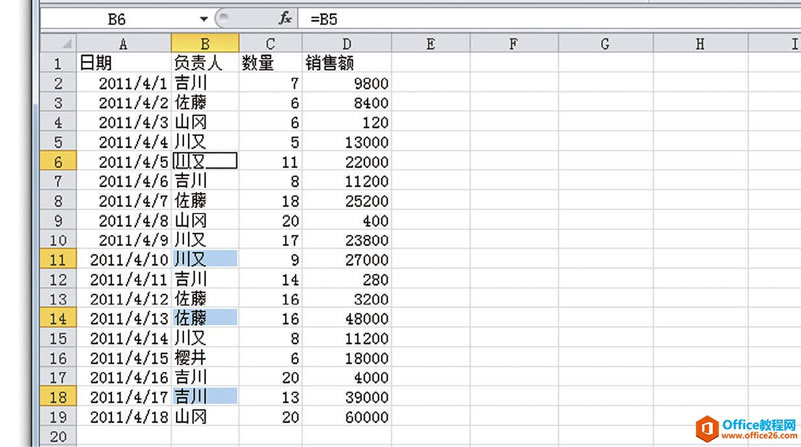Select row 6 header

click(58, 161)
